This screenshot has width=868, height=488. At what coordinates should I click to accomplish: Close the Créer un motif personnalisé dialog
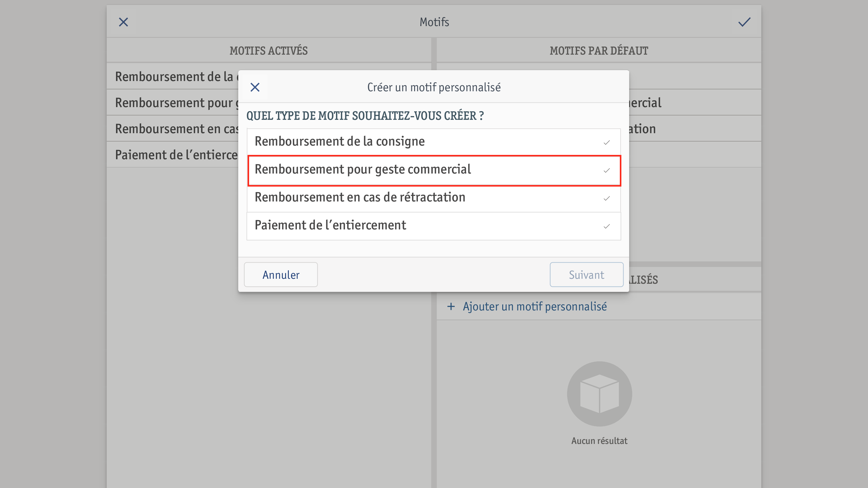tap(255, 87)
